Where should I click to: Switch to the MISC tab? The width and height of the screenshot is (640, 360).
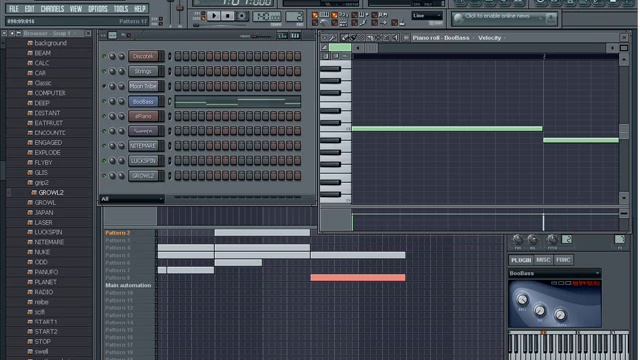[x=543, y=260]
